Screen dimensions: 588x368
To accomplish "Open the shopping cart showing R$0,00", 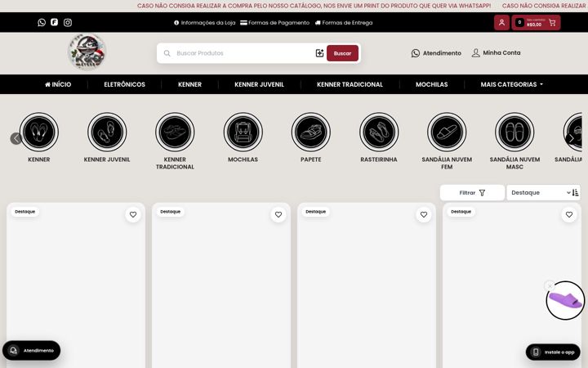I will pos(536,23).
